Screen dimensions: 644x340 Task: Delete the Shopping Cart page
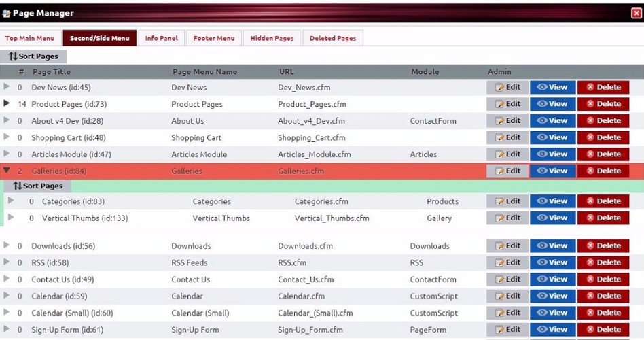(603, 137)
